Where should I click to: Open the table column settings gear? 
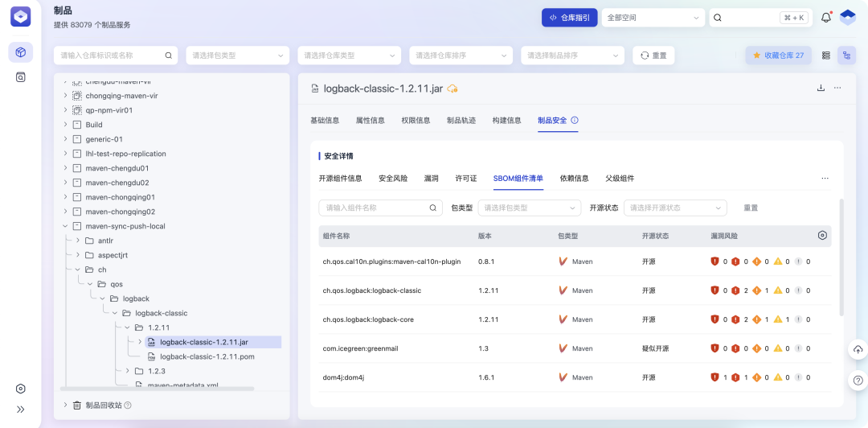pyautogui.click(x=822, y=236)
